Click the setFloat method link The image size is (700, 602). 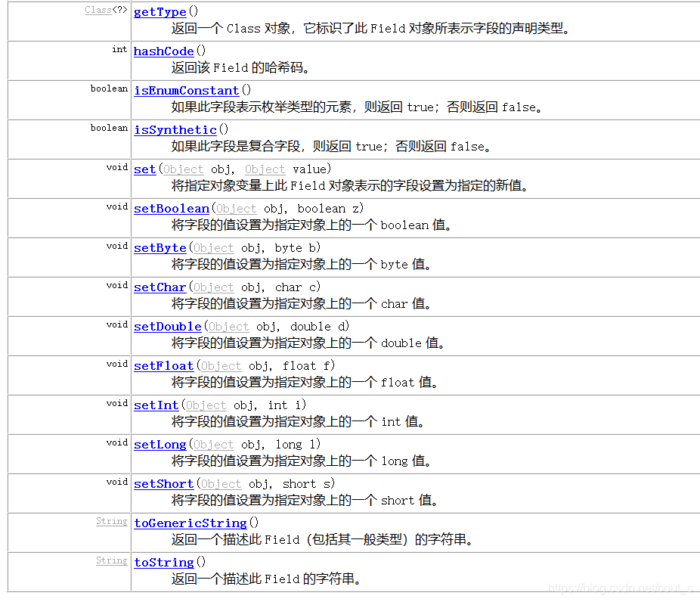click(163, 365)
